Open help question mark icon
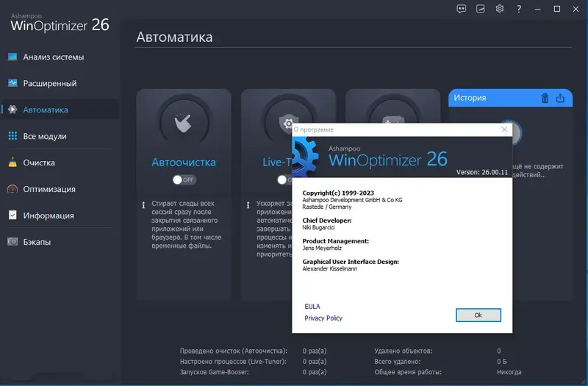Viewport: 588px width, 386px height. tap(519, 9)
